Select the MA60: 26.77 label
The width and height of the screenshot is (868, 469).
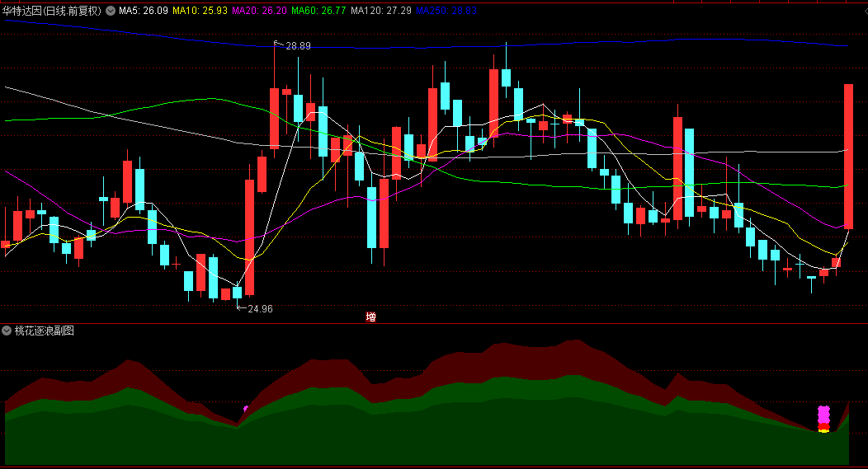pos(318,11)
